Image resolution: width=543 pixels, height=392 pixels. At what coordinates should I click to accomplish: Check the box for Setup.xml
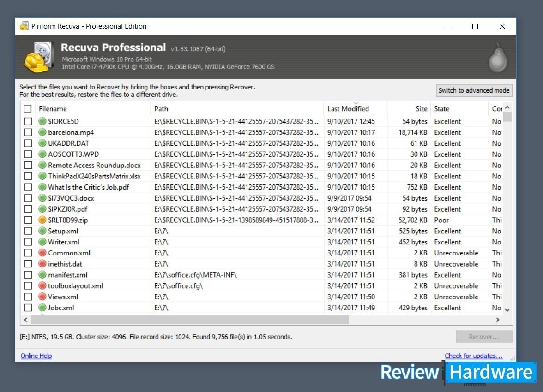click(29, 231)
